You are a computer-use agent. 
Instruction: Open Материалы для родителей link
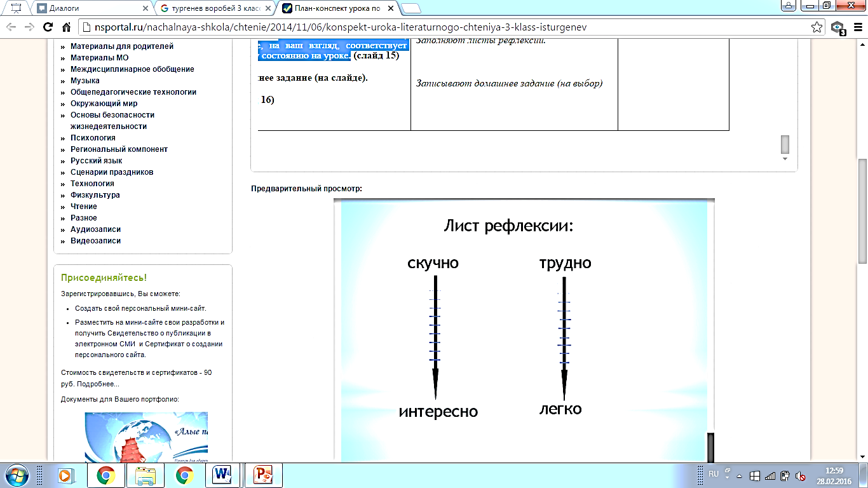point(122,46)
